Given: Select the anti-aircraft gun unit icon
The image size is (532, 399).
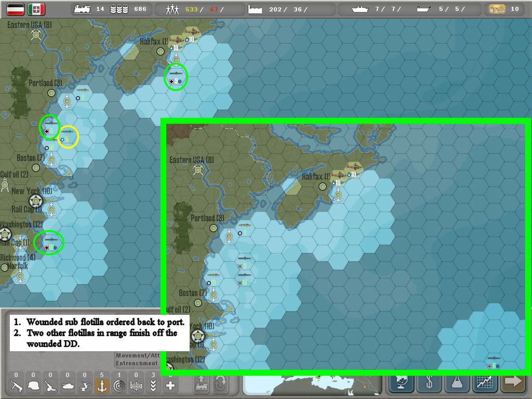Looking at the screenshot, I should (x=85, y=385).
